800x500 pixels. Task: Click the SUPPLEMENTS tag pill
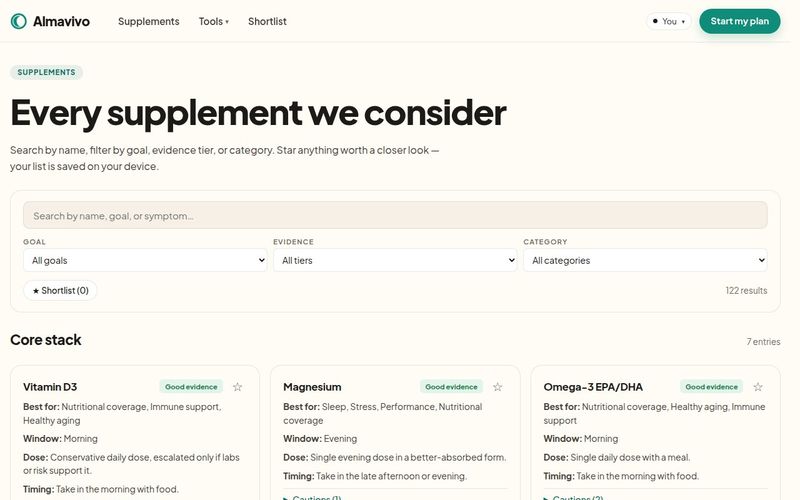(46, 72)
